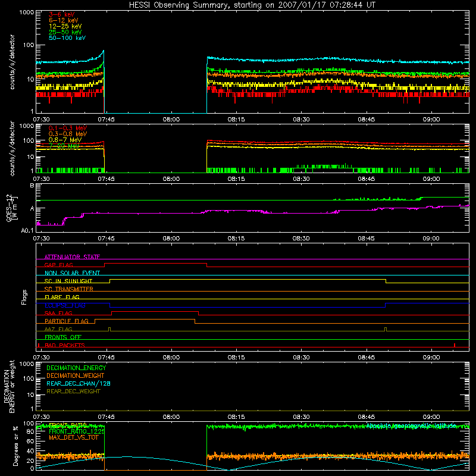Click the GOES-12 axis label

(x=11, y=208)
